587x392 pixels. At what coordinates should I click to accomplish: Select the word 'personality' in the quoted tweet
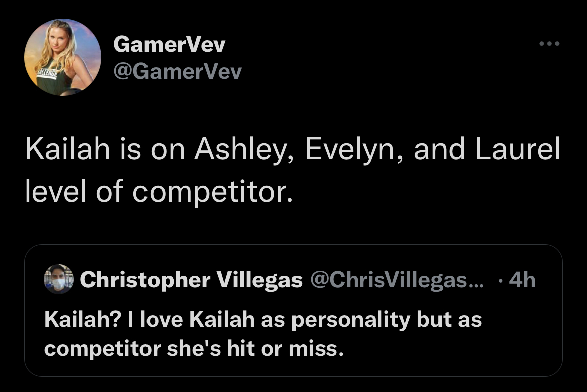click(x=351, y=321)
